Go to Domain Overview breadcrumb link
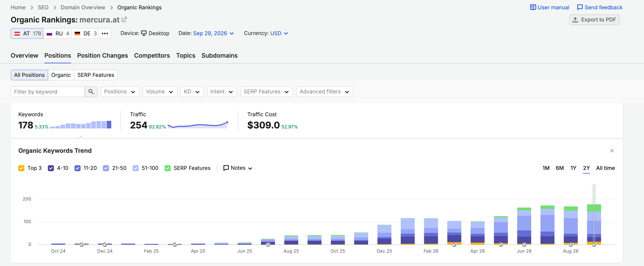 [83, 7]
